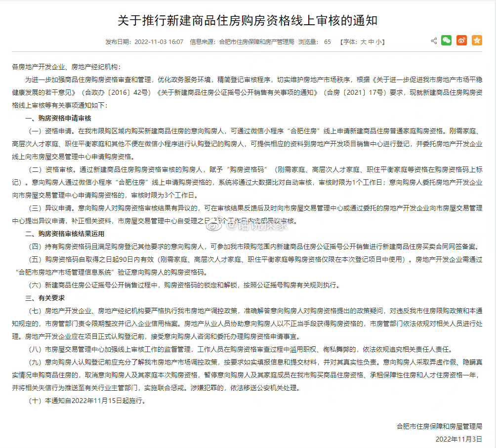This screenshot has height=448, width=496.
Task: Click the view count 65
Action: (328, 41)
